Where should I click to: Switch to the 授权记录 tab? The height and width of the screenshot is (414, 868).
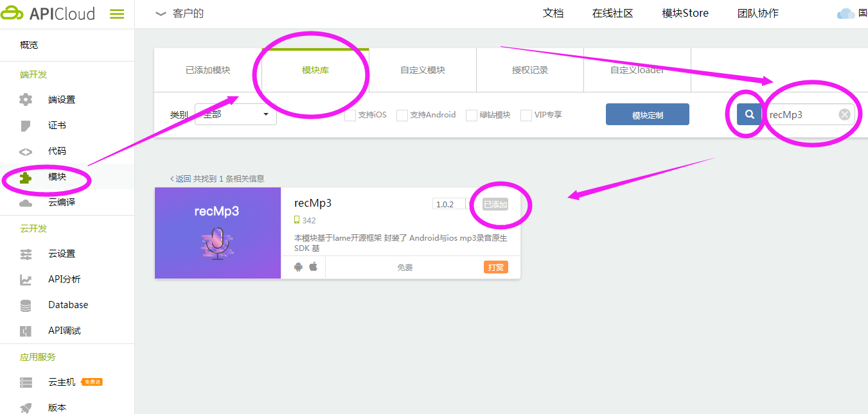pyautogui.click(x=530, y=70)
